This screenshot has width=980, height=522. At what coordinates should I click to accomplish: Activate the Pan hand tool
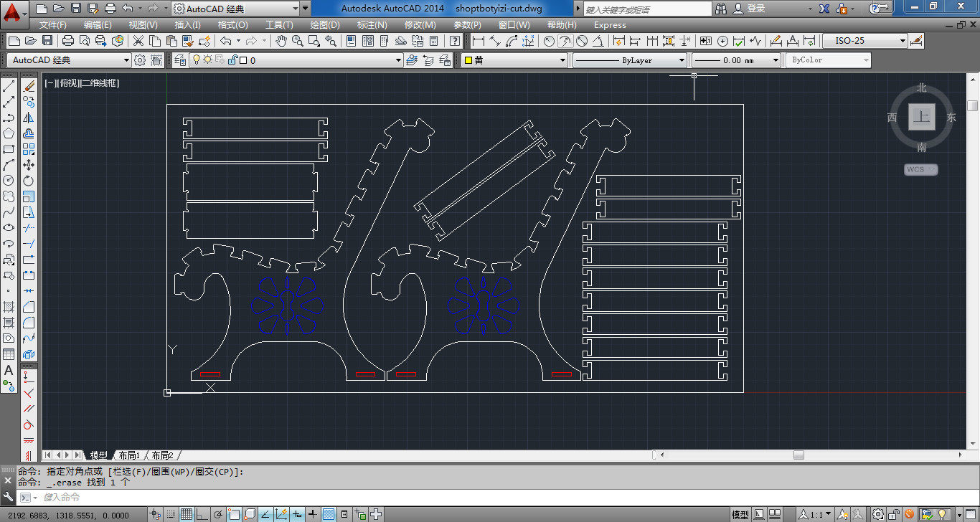point(282,41)
